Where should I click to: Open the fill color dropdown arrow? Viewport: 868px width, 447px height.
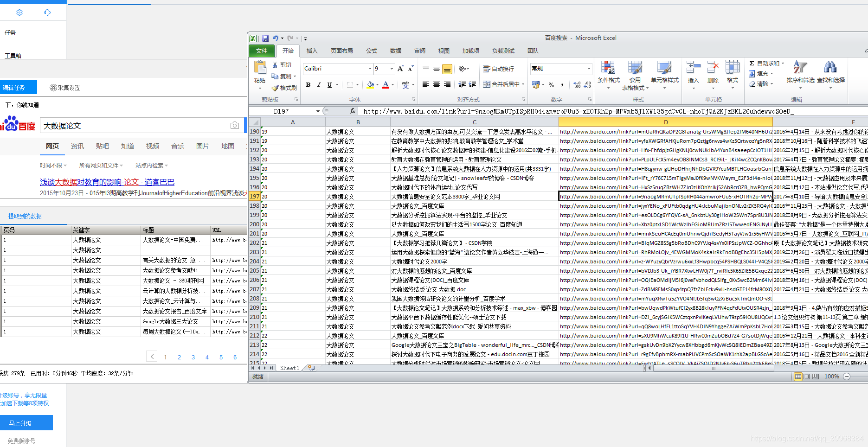pyautogui.click(x=377, y=85)
